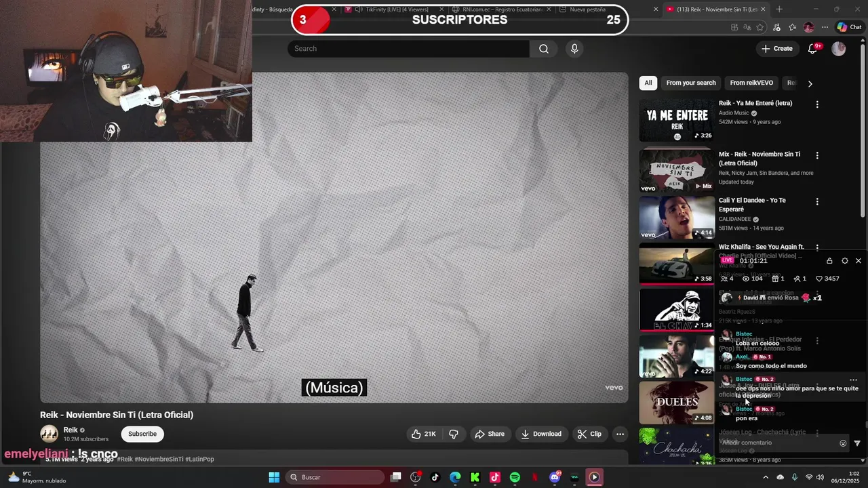Toggle lock icon in live overlay
868x488 pixels.
829,261
